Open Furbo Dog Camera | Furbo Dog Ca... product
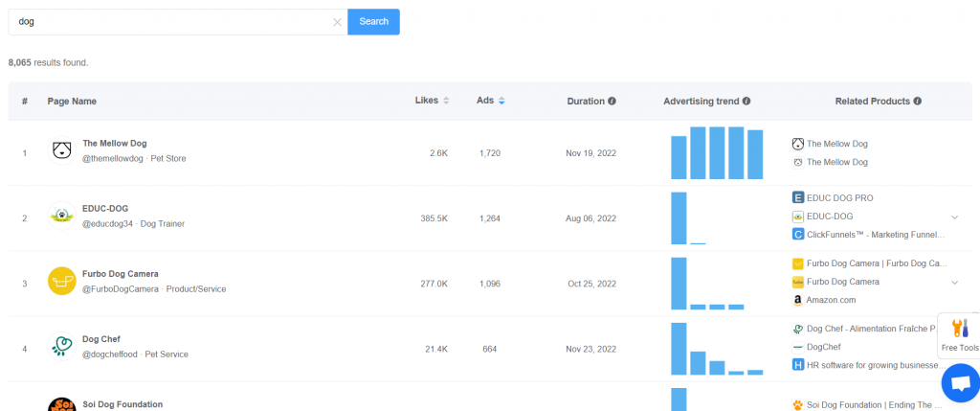This screenshot has width=980, height=411. [870, 263]
